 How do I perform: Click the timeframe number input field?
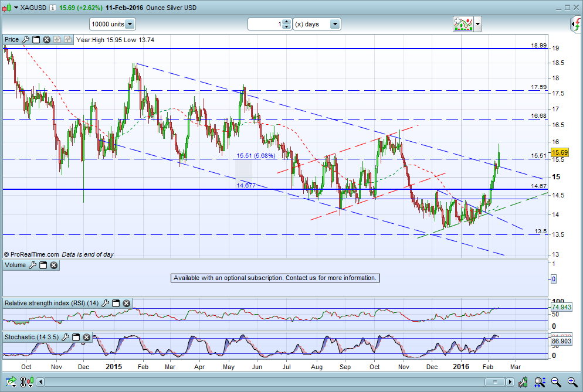tap(265, 24)
